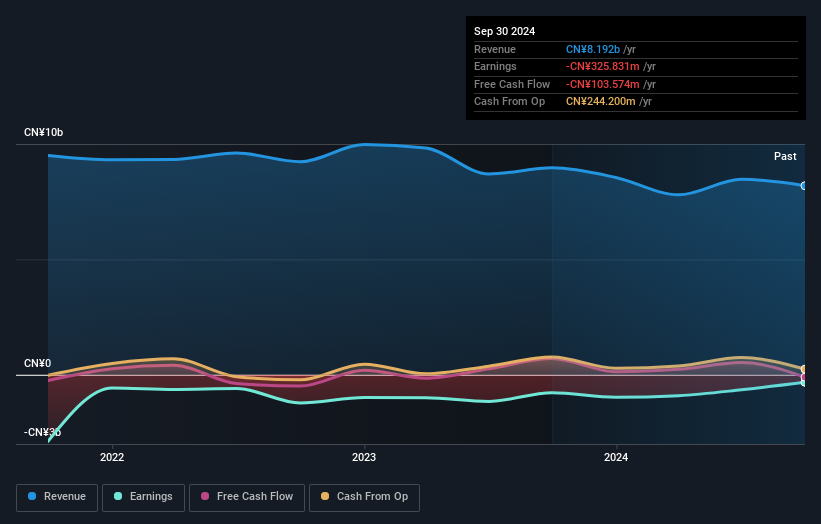Screen dimensions: 821x524
Task: Click the pink Free Cash Flow legend dot
Action: point(205,496)
